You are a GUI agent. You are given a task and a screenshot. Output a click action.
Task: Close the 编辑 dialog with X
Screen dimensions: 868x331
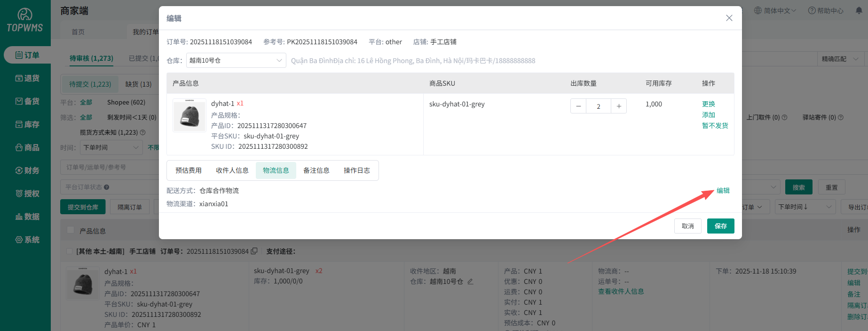coord(729,18)
